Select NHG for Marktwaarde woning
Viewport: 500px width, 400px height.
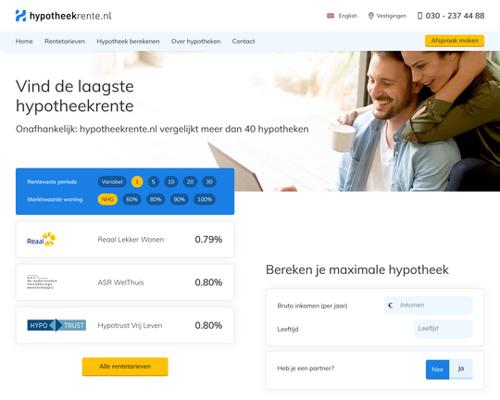click(x=108, y=199)
